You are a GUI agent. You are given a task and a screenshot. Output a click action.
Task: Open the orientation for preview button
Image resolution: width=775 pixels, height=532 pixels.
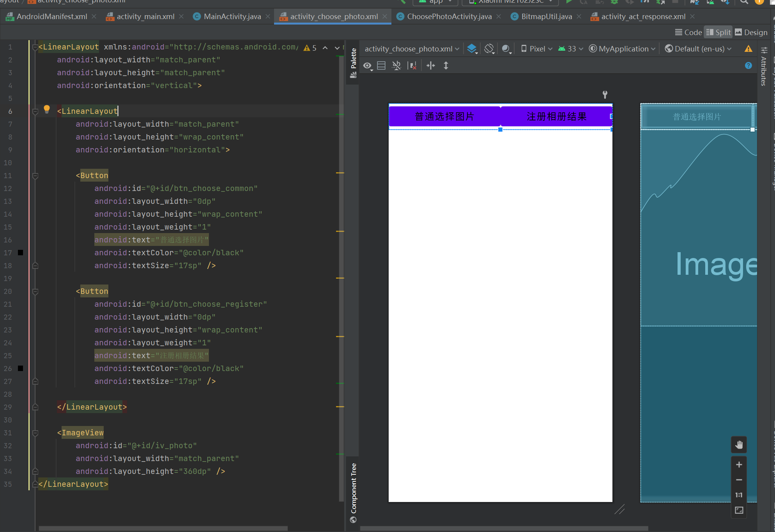click(x=489, y=49)
